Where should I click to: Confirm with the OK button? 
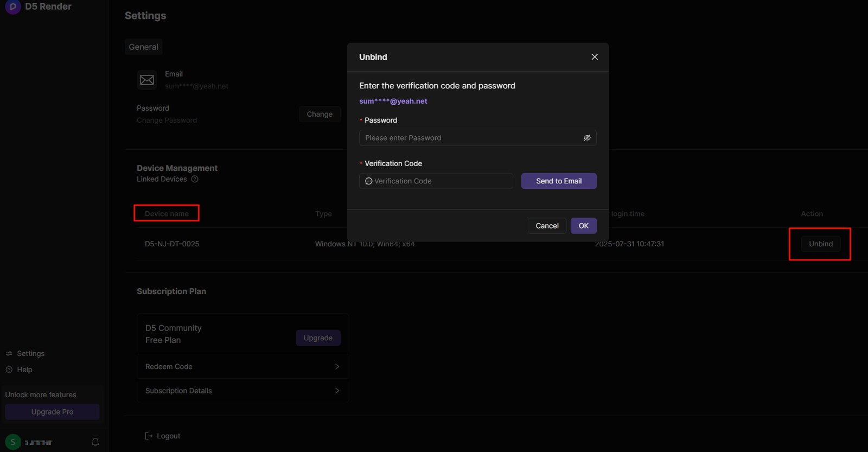[583, 226]
